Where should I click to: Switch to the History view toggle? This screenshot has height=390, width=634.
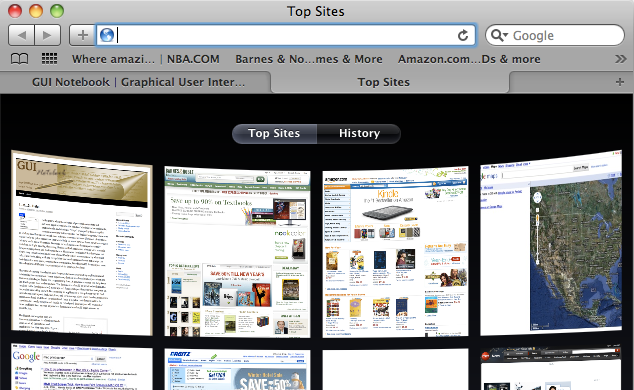pyautogui.click(x=359, y=133)
